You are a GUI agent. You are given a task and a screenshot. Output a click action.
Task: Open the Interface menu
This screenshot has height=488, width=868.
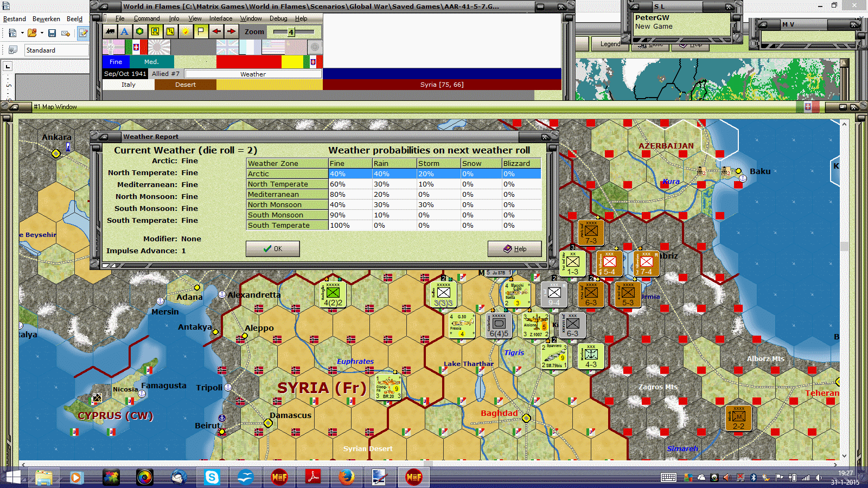221,18
